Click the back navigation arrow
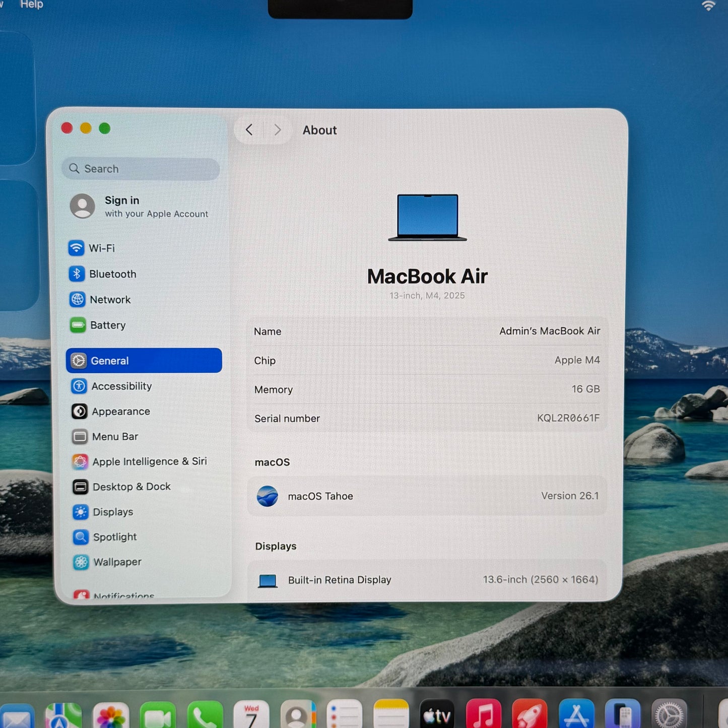 coord(248,129)
